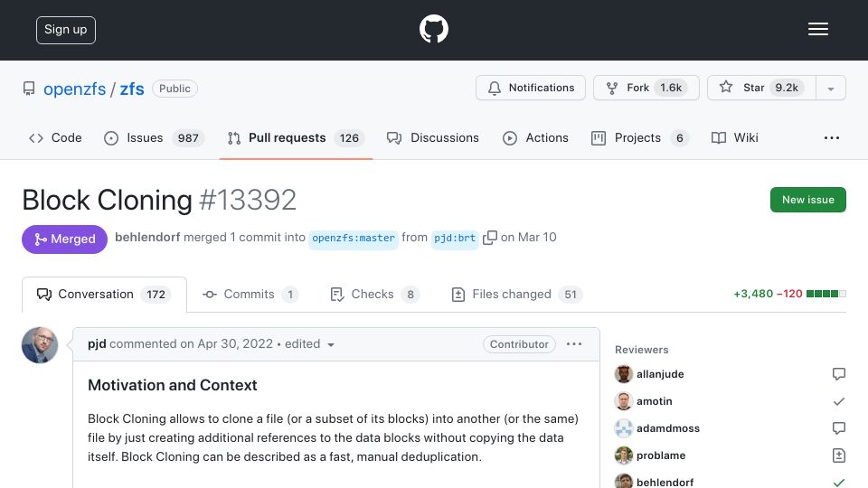Click the green New issue button
868x488 pixels.
pos(807,200)
